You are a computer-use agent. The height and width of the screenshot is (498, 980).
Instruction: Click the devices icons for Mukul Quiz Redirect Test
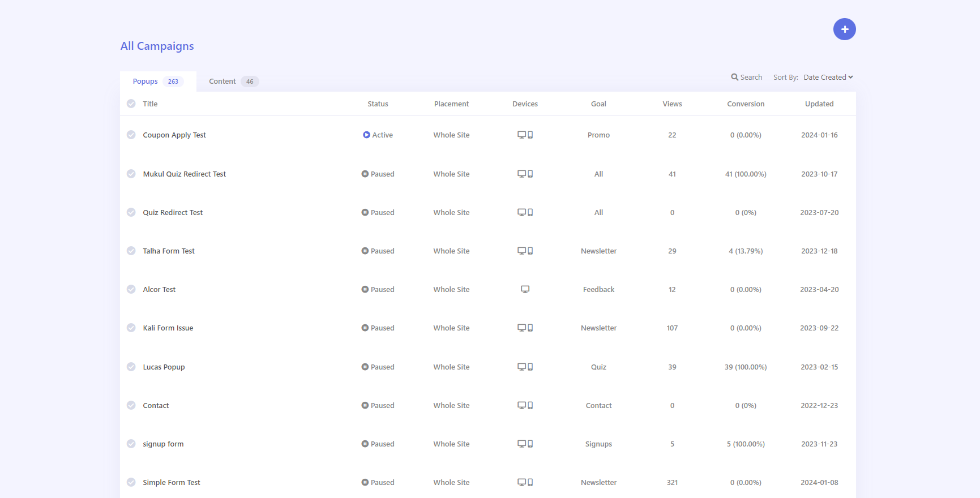click(525, 174)
